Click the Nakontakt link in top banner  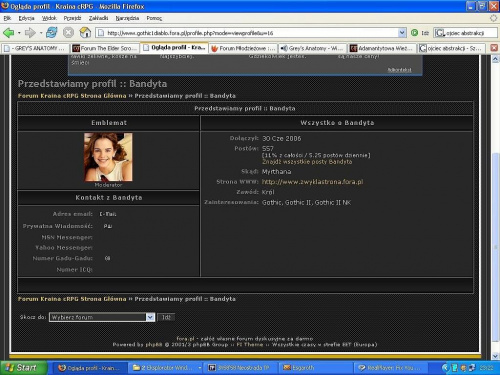pos(399,70)
